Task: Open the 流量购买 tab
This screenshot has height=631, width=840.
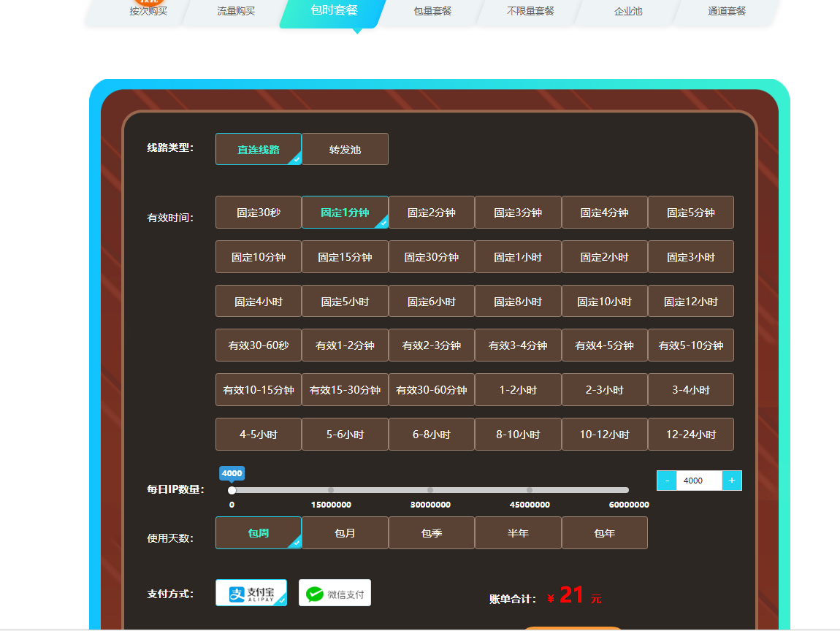Action: click(x=236, y=11)
